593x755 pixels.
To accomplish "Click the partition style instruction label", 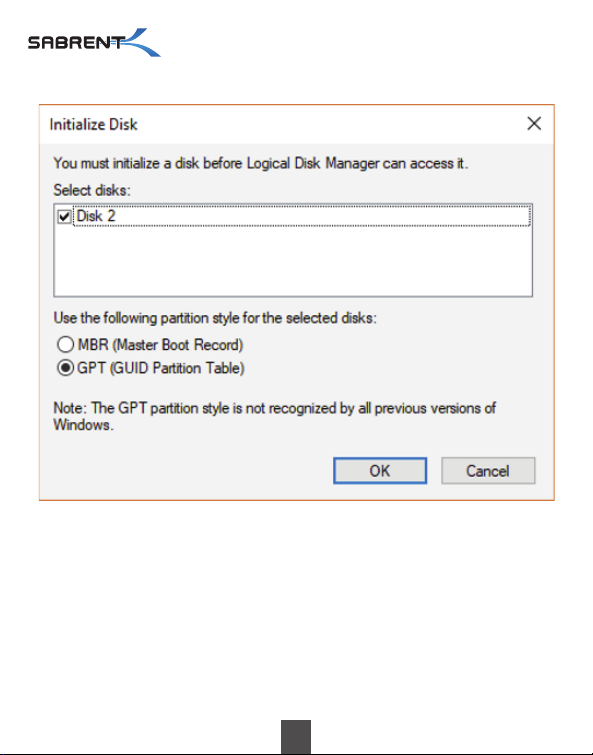I will (215, 318).
